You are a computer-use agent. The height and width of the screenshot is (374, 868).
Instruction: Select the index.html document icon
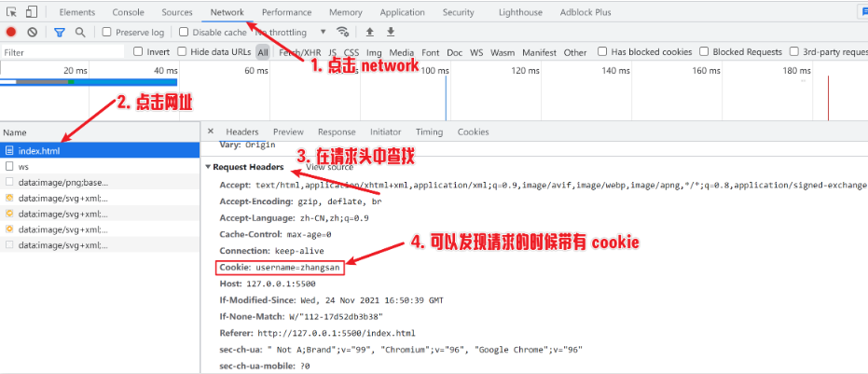point(10,150)
